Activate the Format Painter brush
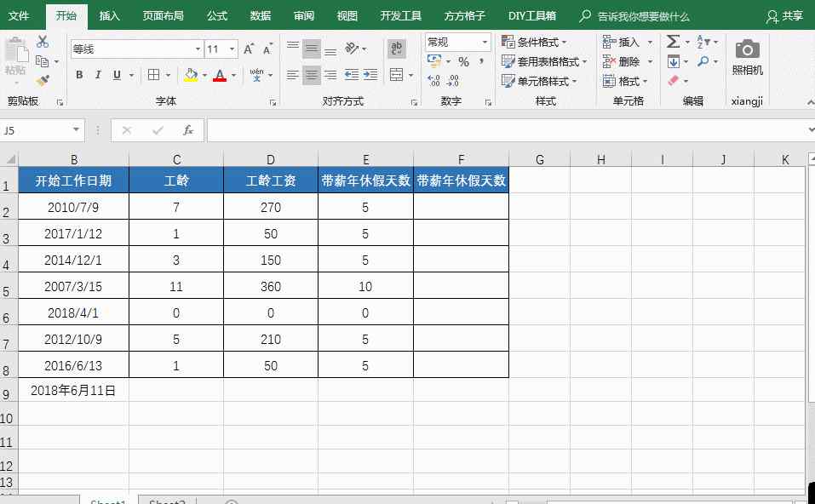This screenshot has height=504, width=815. tap(43, 81)
